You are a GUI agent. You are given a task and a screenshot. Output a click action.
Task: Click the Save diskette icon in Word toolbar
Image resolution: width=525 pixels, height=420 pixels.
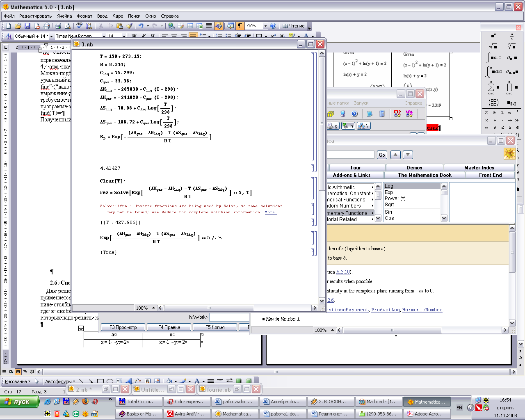(x=27, y=26)
